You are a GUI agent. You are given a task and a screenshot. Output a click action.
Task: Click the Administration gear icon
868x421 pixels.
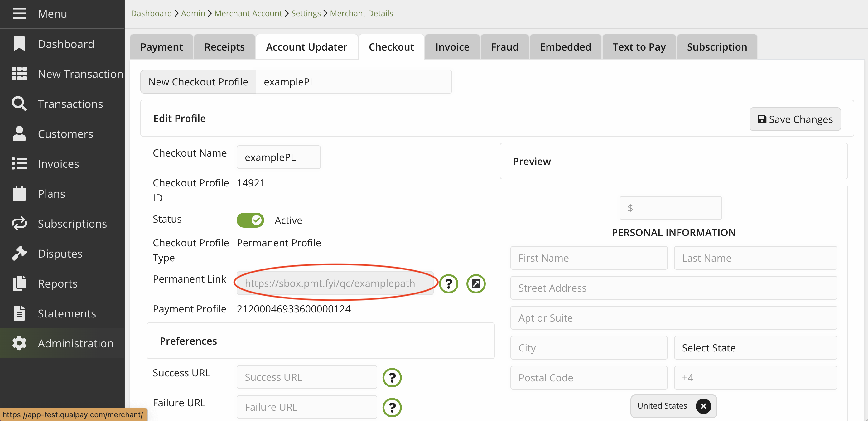tap(19, 343)
